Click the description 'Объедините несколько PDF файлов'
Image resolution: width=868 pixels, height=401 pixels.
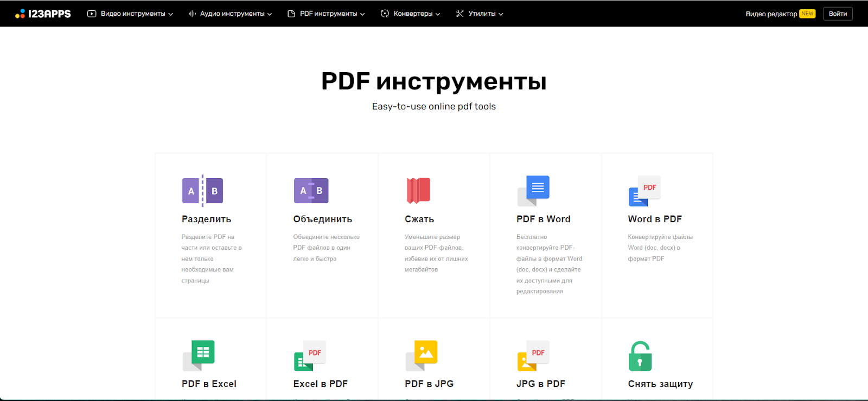coord(327,248)
